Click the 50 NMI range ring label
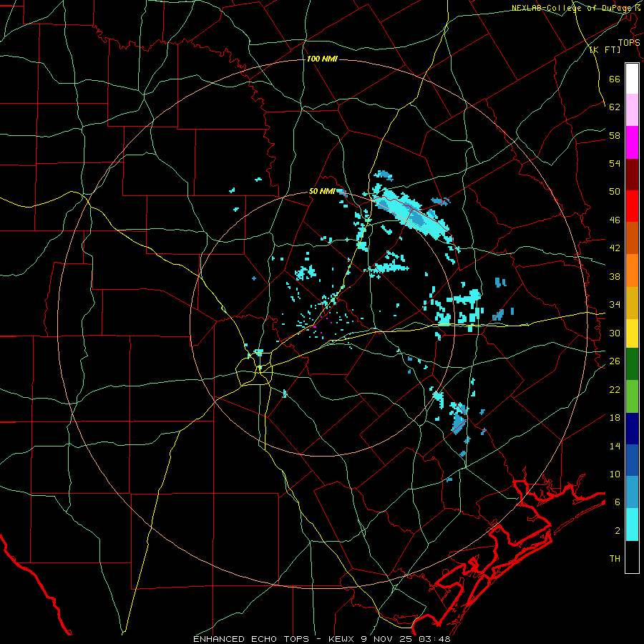Image resolution: width=644 pixels, height=644 pixels. pos(322,191)
